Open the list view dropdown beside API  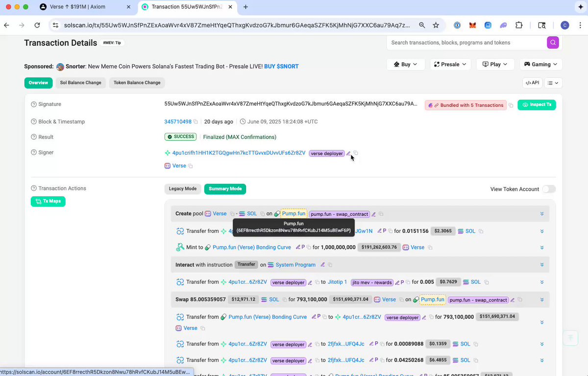553,83
